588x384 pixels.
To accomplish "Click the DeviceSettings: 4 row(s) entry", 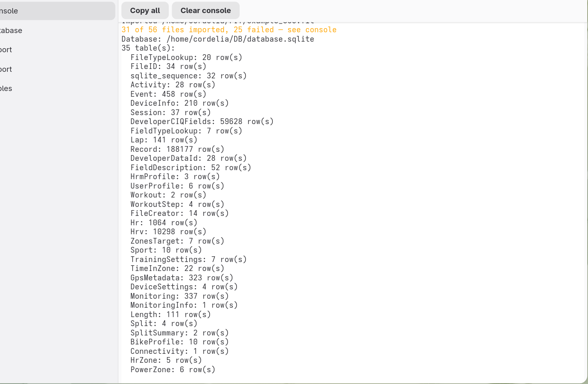I will [x=184, y=287].
